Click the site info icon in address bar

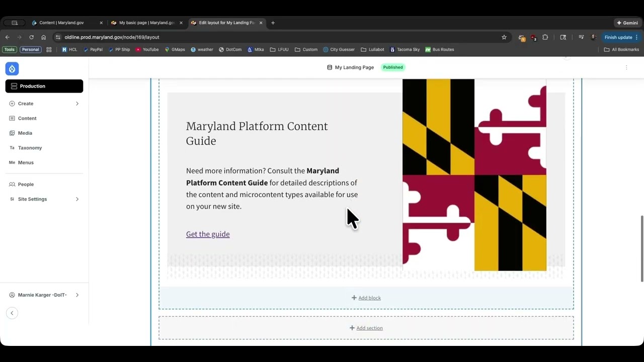pos(58,37)
